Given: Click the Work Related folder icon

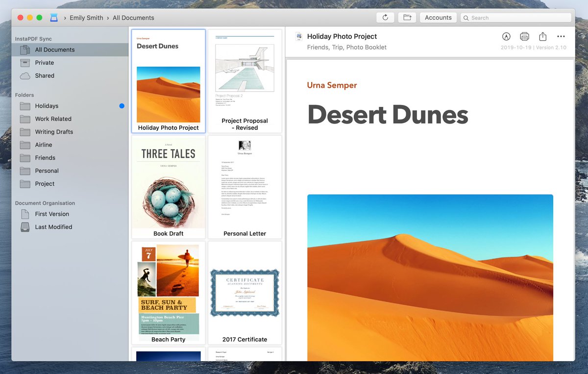Looking at the screenshot, I should point(25,119).
